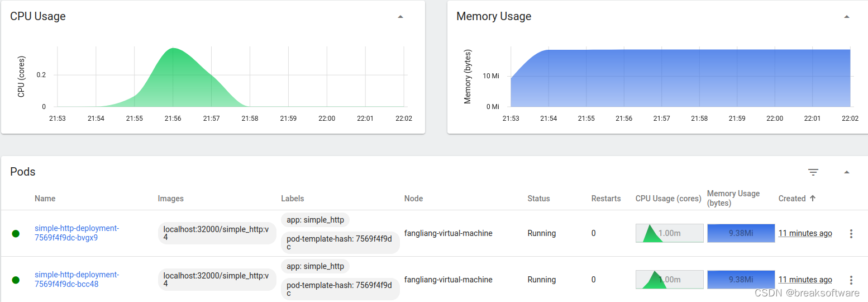Click green status dot of pod bcc48
The image size is (868, 302).
click(16, 280)
